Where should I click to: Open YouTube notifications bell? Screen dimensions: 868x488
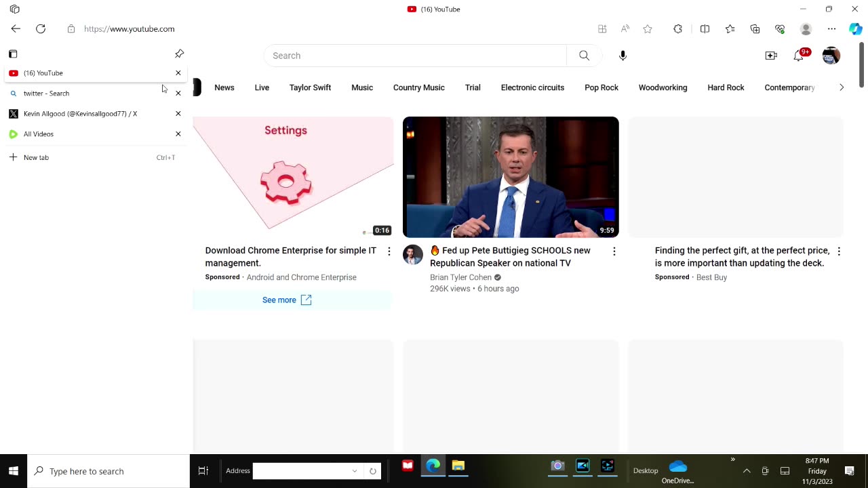[799, 56]
